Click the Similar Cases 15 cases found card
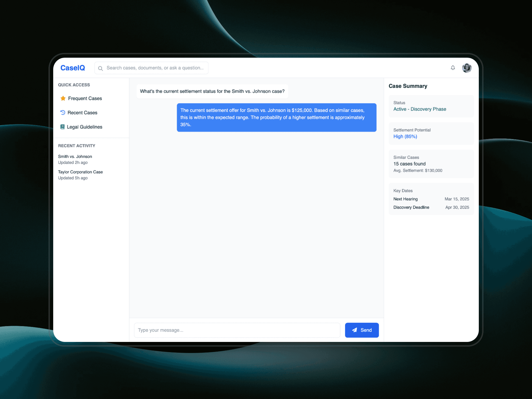 [431, 164]
